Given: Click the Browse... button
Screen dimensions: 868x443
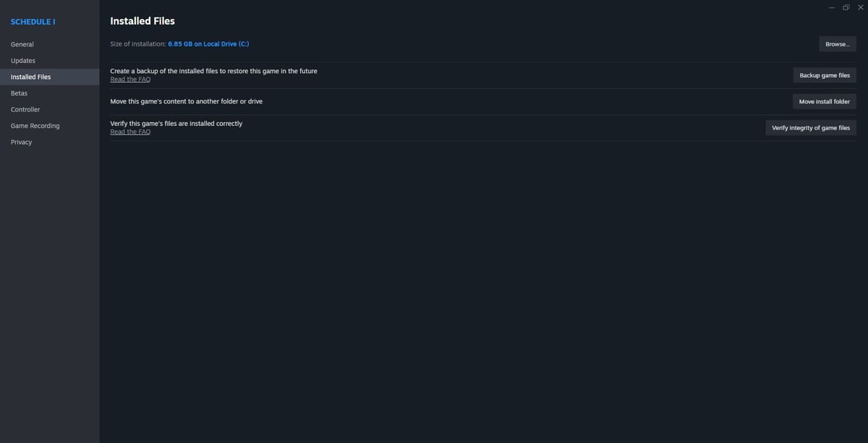Looking at the screenshot, I should tap(836, 43).
